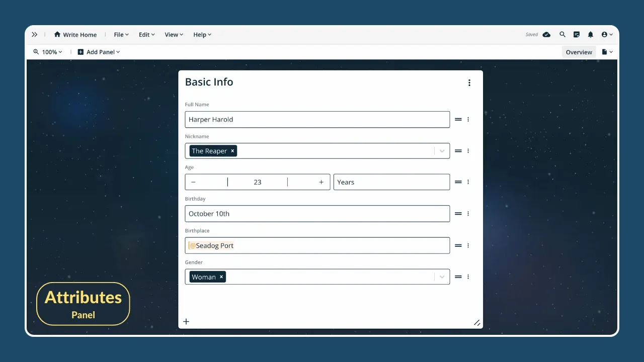Click the plus icon to add attribute
Viewport: 644px width, 362px height.
tap(186, 322)
